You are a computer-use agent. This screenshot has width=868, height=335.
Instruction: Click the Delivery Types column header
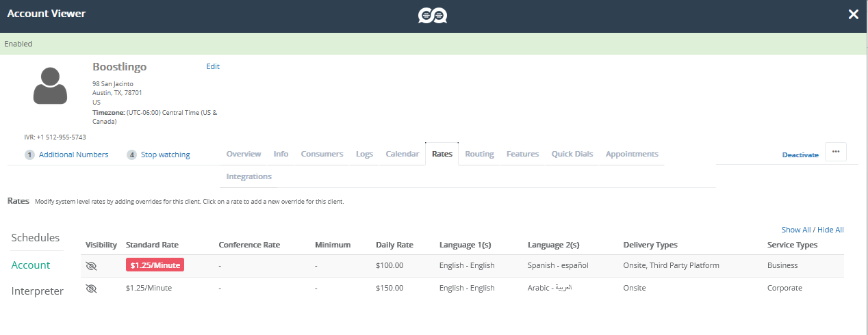coord(650,245)
